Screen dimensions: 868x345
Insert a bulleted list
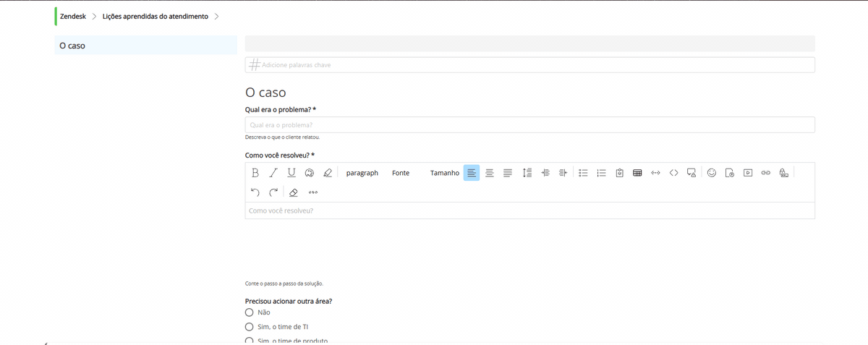(583, 173)
